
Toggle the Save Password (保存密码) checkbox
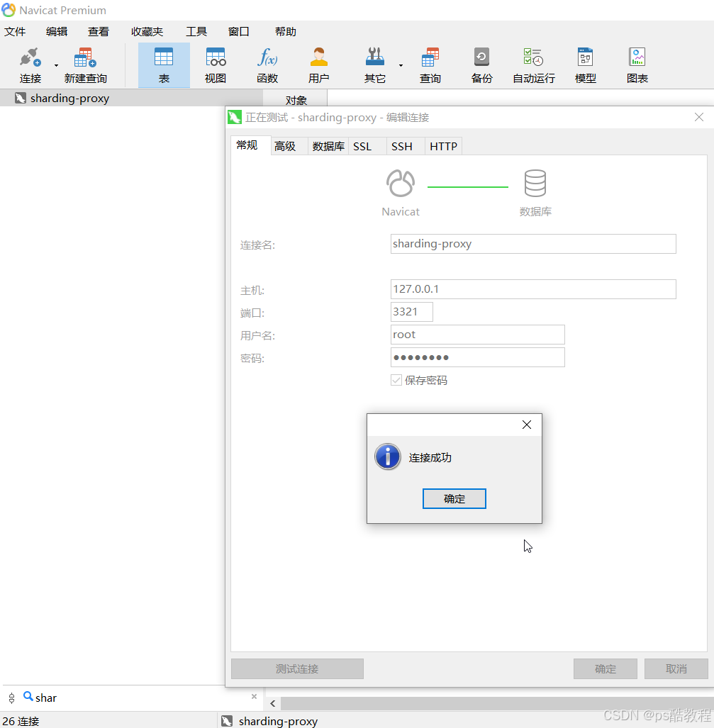click(396, 380)
